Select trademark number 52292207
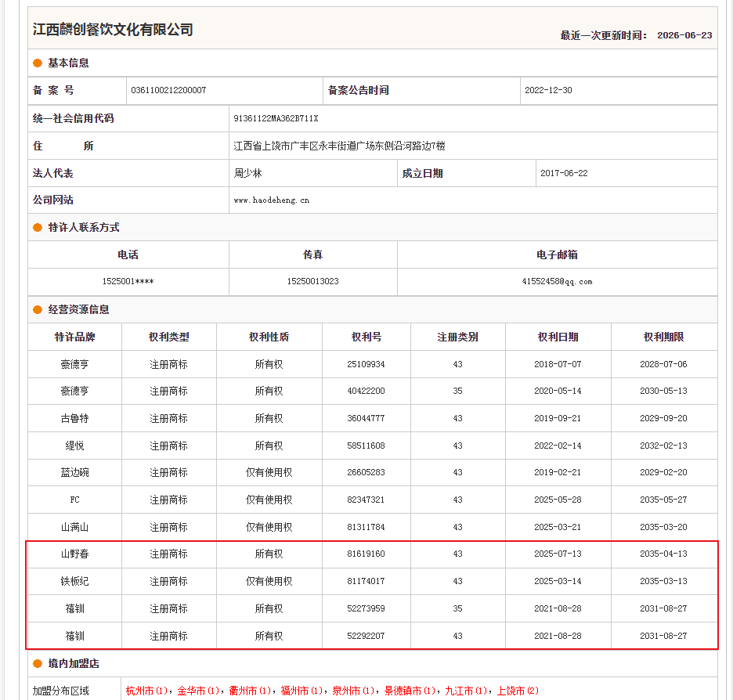The image size is (733, 700). [x=366, y=636]
